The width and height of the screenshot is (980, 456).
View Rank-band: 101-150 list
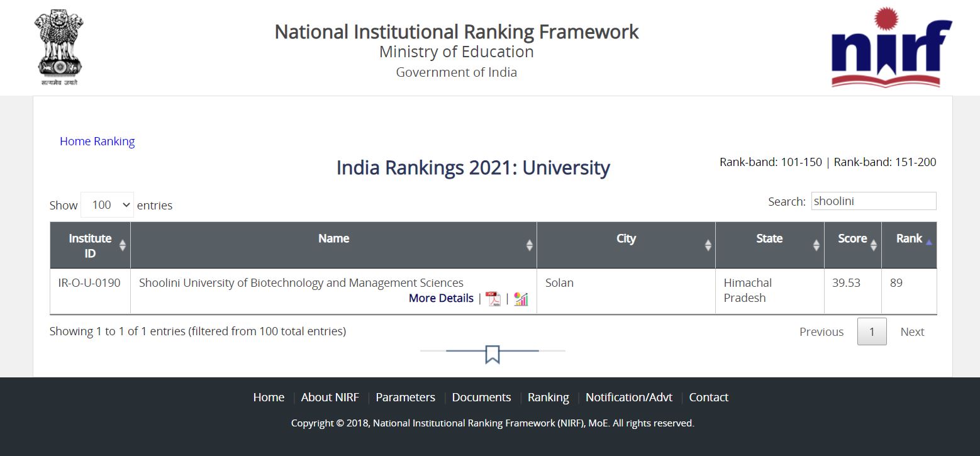[x=771, y=162]
